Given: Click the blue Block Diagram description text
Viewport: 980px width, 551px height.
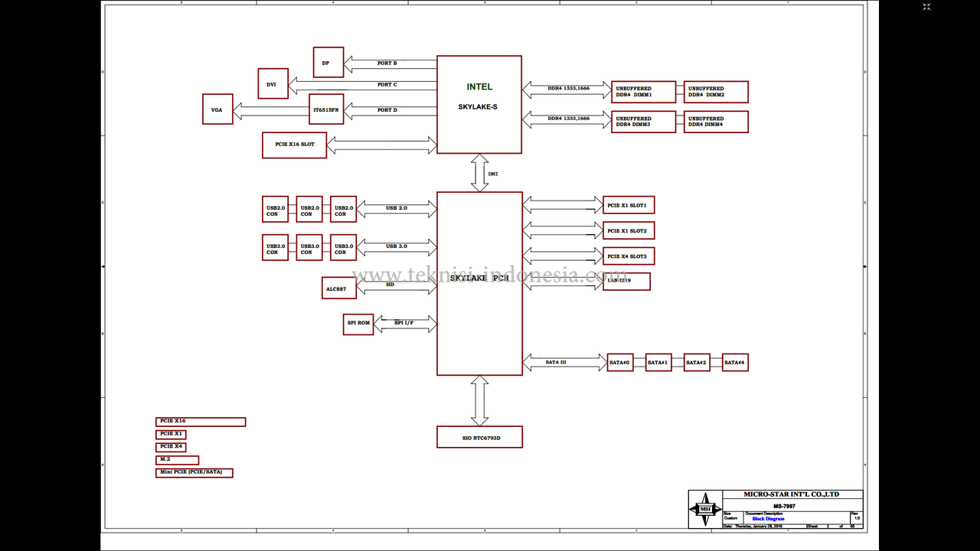Looking at the screenshot, I should pyautogui.click(x=768, y=519).
